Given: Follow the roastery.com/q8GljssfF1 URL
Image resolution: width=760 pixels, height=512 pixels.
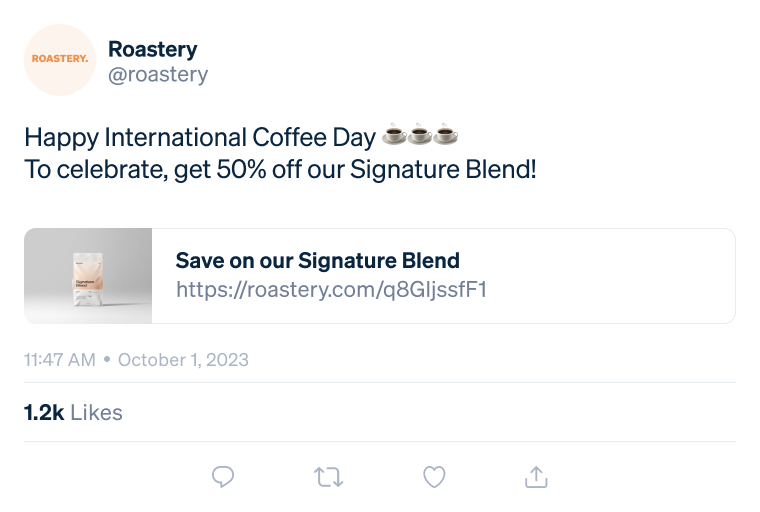Looking at the screenshot, I should click(x=332, y=289).
